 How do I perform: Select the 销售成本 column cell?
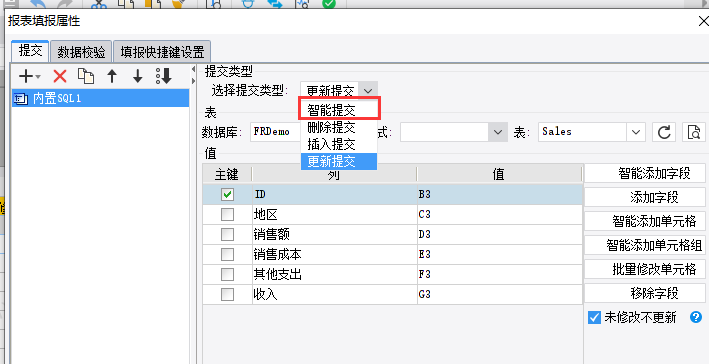pos(335,255)
